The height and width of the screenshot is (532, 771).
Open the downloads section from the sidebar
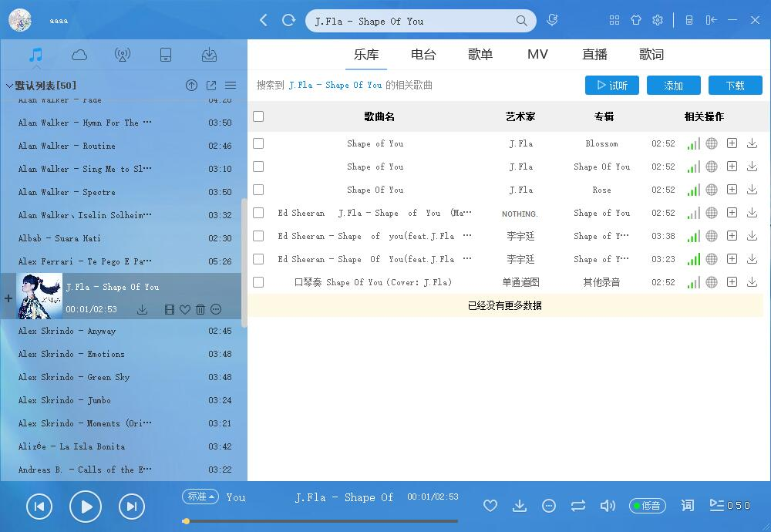(x=209, y=55)
